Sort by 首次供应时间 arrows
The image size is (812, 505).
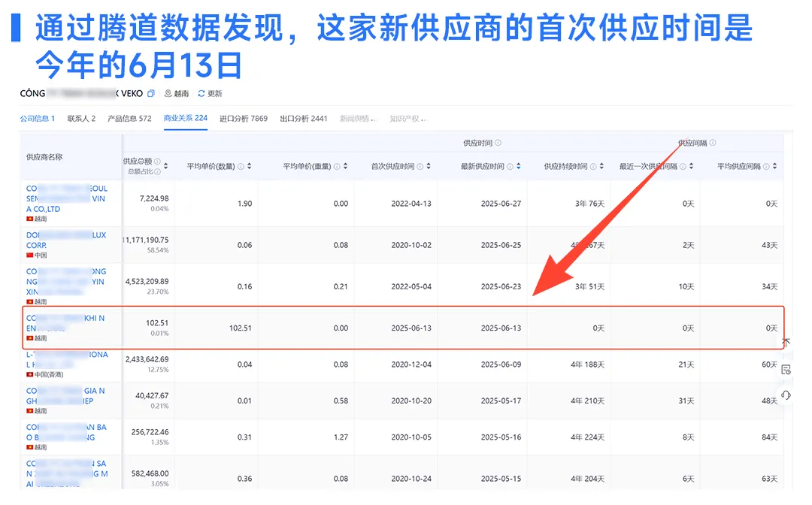(x=429, y=166)
